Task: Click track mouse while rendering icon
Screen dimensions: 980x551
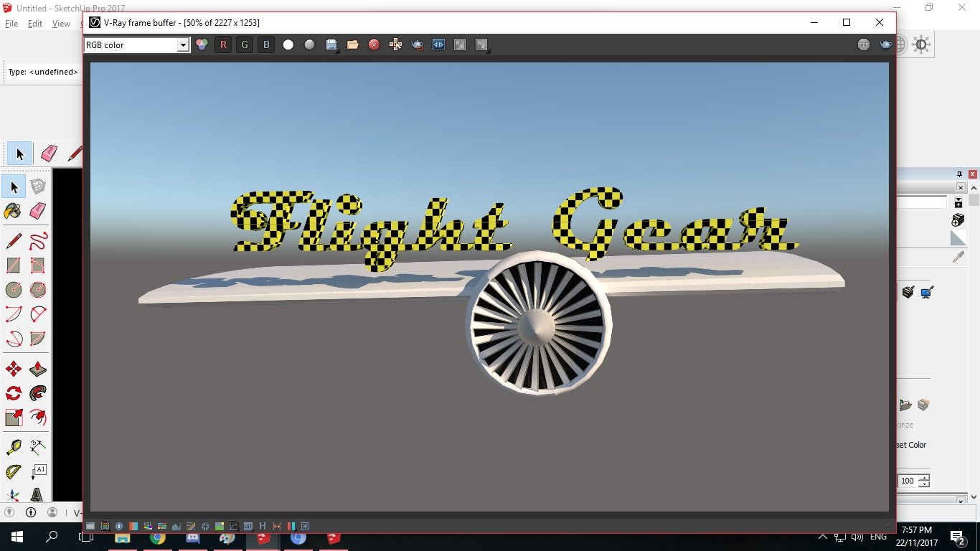Action: pyautogui.click(x=395, y=44)
